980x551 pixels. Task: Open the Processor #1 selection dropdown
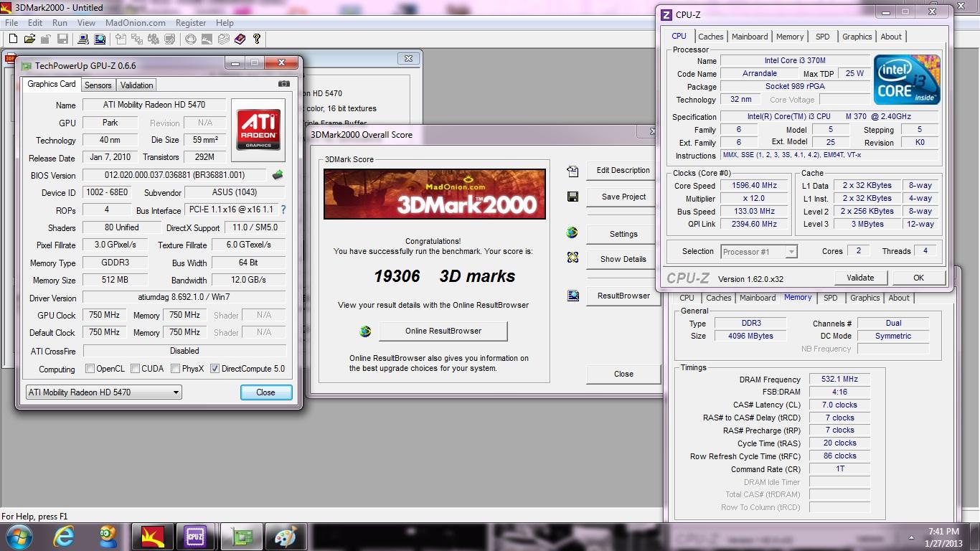(759, 252)
